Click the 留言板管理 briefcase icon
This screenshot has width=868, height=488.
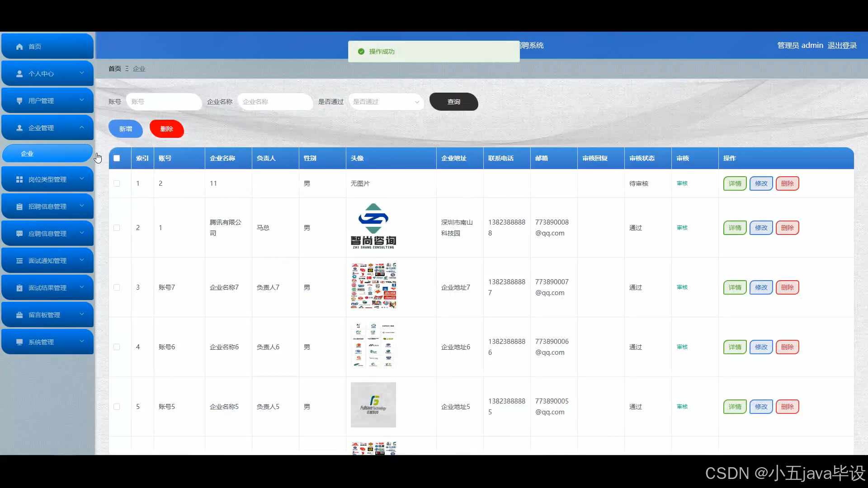point(19,315)
